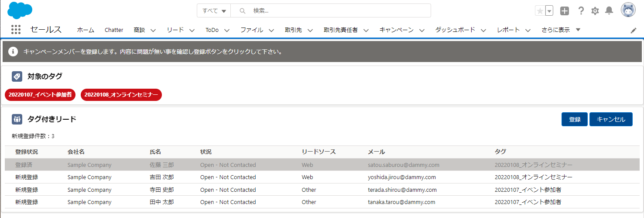
Task: Open the help question mark icon
Action: pos(581,11)
